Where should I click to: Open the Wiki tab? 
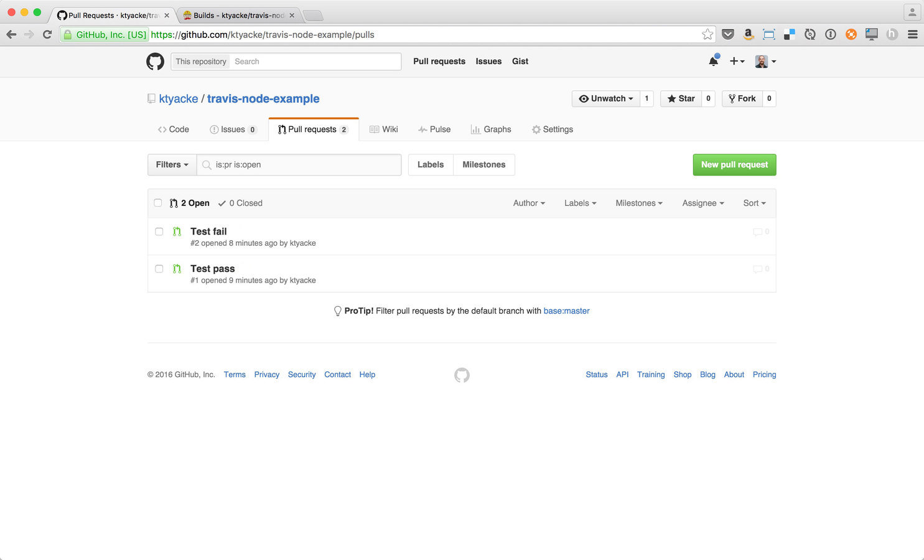[x=384, y=129]
